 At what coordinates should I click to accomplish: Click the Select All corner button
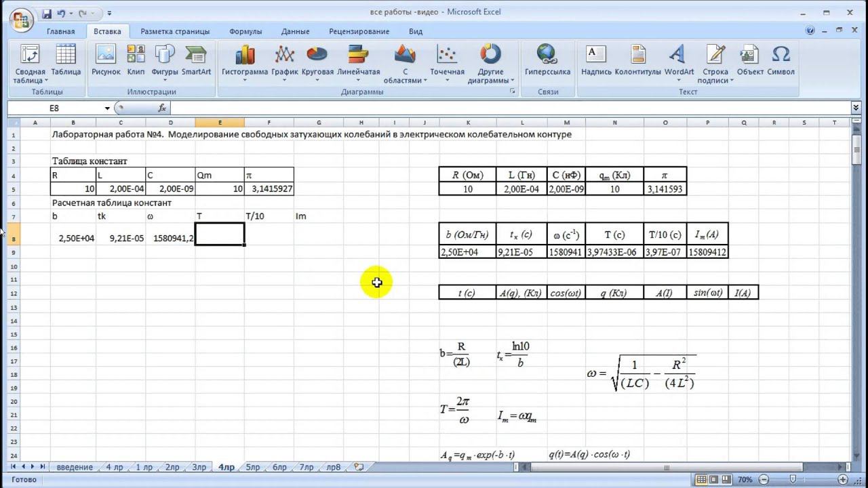(13, 123)
